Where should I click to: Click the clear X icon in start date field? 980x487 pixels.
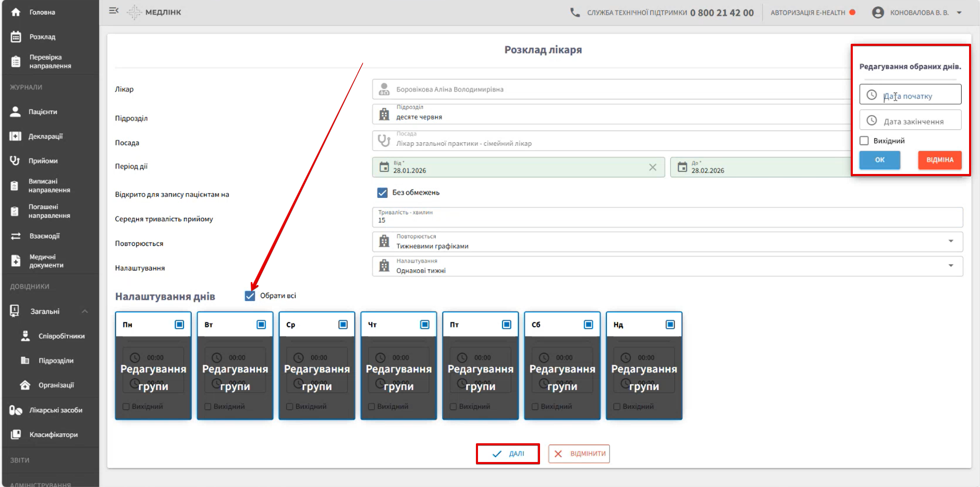tap(652, 167)
